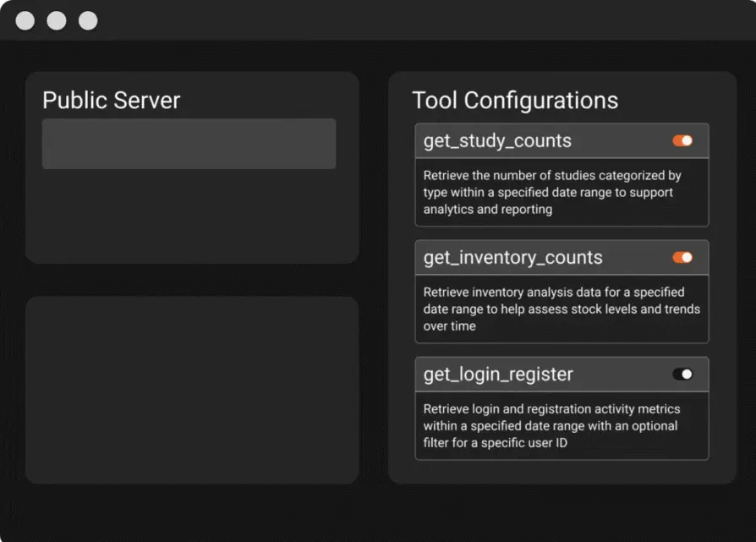Click the middle window control dot
Screen dimensions: 756x542
coord(57,21)
